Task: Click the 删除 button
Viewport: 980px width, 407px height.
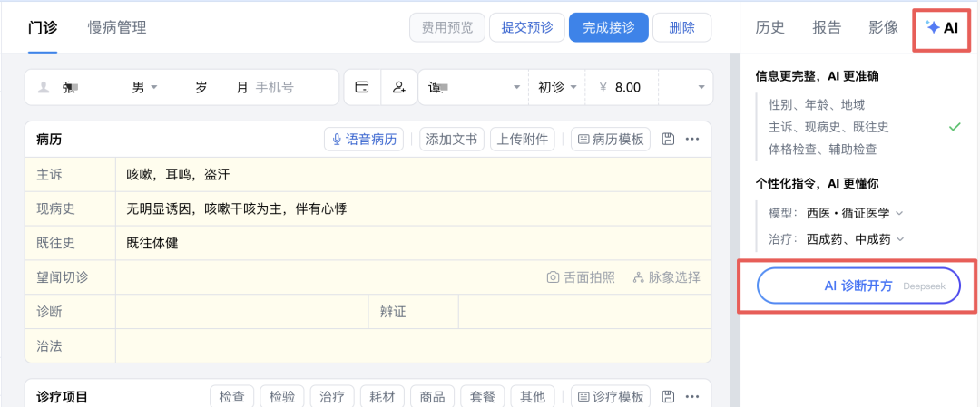Action: point(681,27)
